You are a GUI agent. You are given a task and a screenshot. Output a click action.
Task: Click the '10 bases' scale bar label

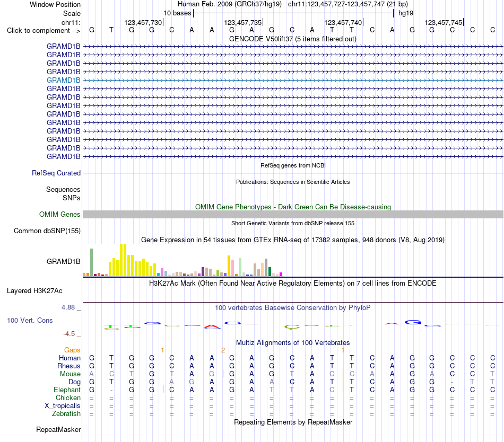pyautogui.click(x=177, y=13)
